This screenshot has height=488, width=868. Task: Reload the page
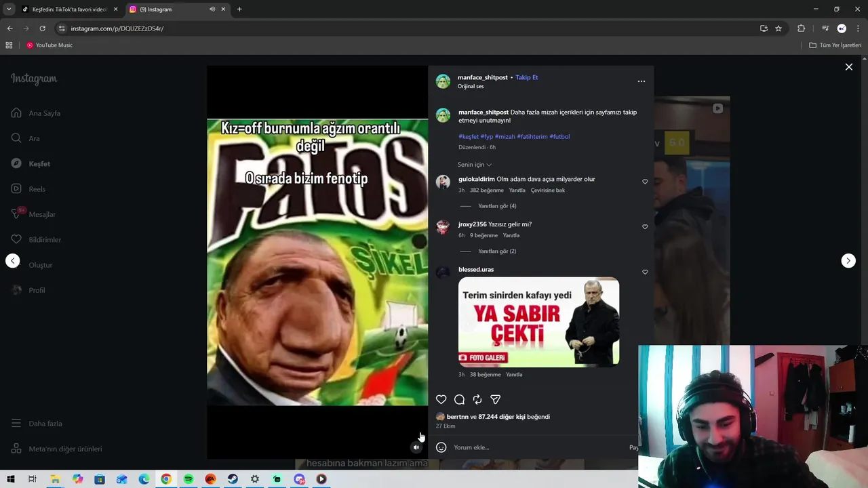42,28
